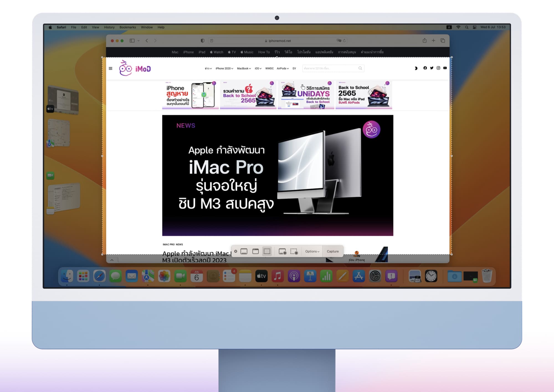The height and width of the screenshot is (392, 554).
Task: Choose Record Selected Portion icon
Action: tap(294, 251)
